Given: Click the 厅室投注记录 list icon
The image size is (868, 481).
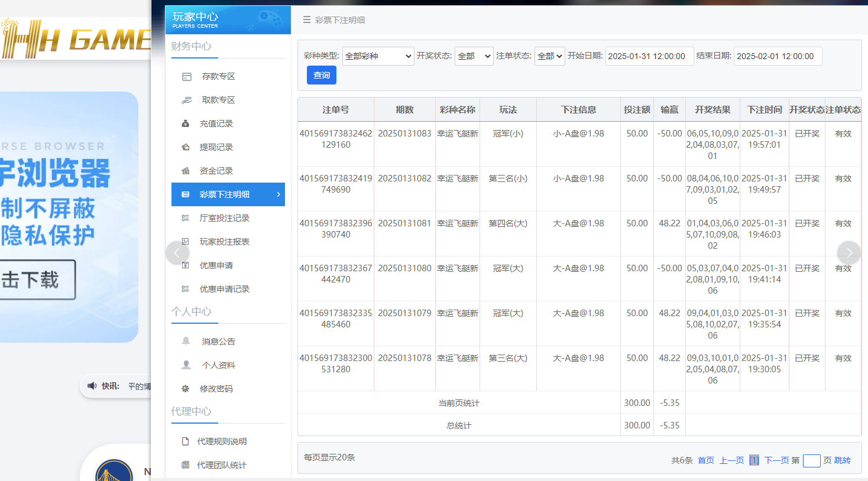Looking at the screenshot, I should coord(186,218).
